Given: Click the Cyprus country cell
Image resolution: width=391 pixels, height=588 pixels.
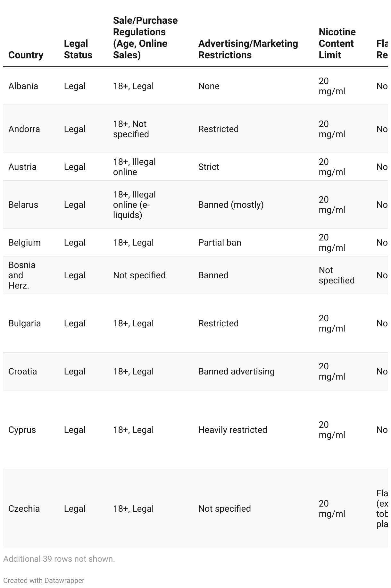Looking at the screenshot, I should (x=22, y=430).
